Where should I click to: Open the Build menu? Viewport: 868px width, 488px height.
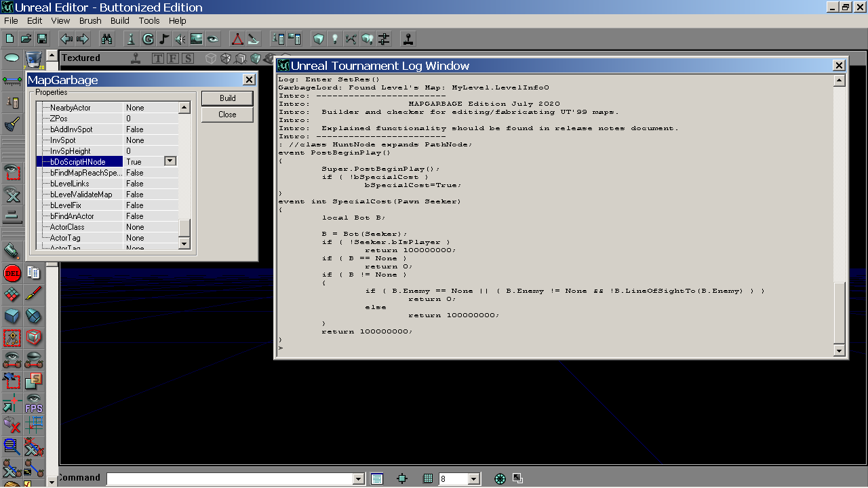click(120, 21)
